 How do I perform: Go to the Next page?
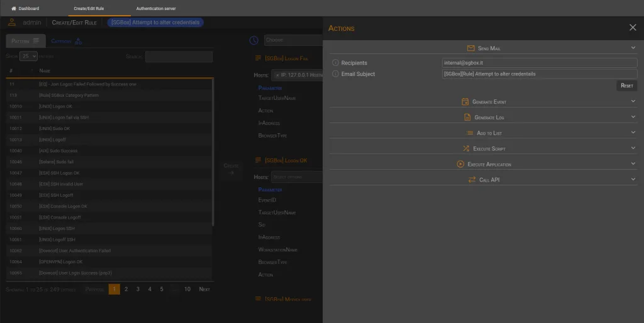pyautogui.click(x=204, y=289)
